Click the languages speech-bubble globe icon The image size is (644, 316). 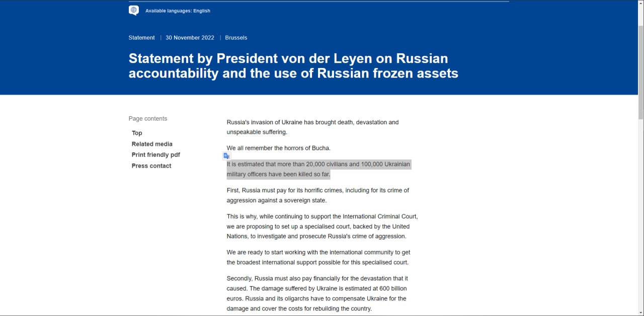pos(134,11)
